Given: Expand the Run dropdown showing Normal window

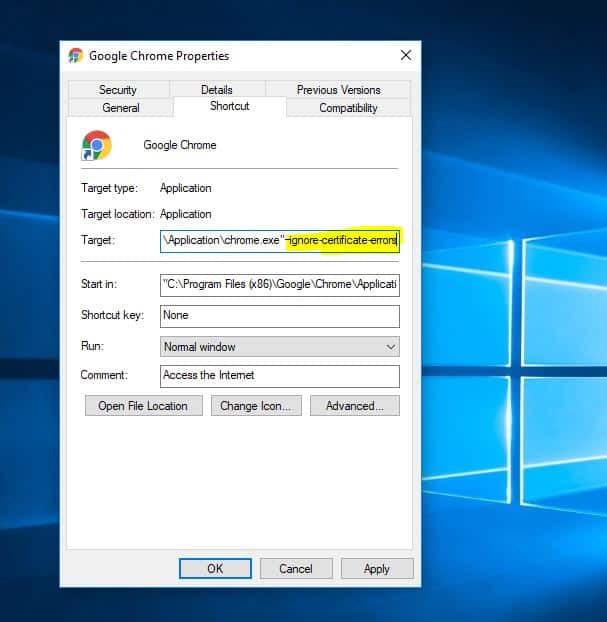Looking at the screenshot, I should pyautogui.click(x=280, y=347).
